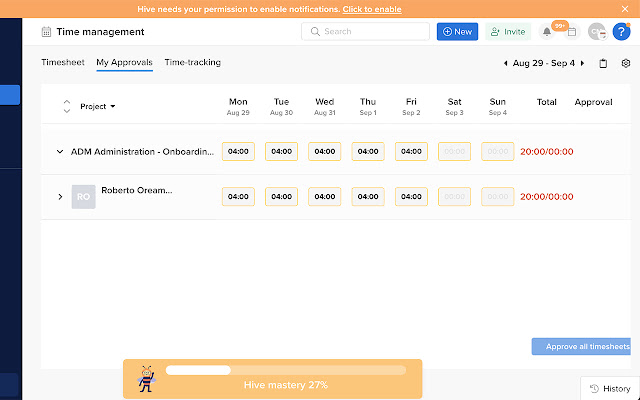Focus the Search field

pyautogui.click(x=365, y=31)
